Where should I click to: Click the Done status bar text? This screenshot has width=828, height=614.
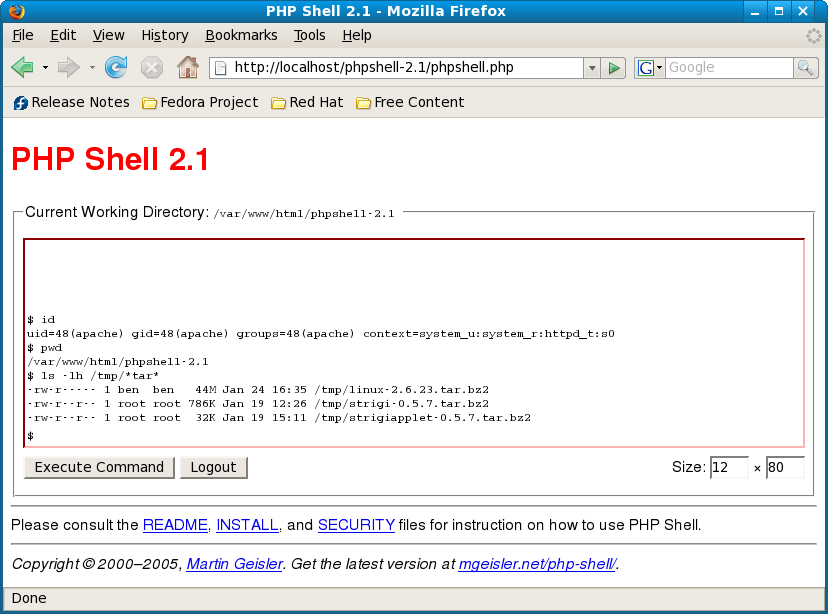coord(29,598)
